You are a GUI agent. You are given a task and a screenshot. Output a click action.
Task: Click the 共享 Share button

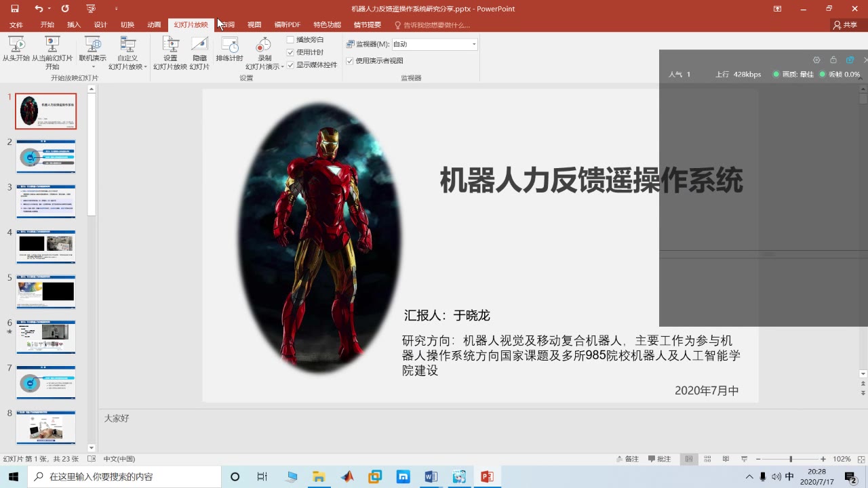pyautogui.click(x=845, y=25)
